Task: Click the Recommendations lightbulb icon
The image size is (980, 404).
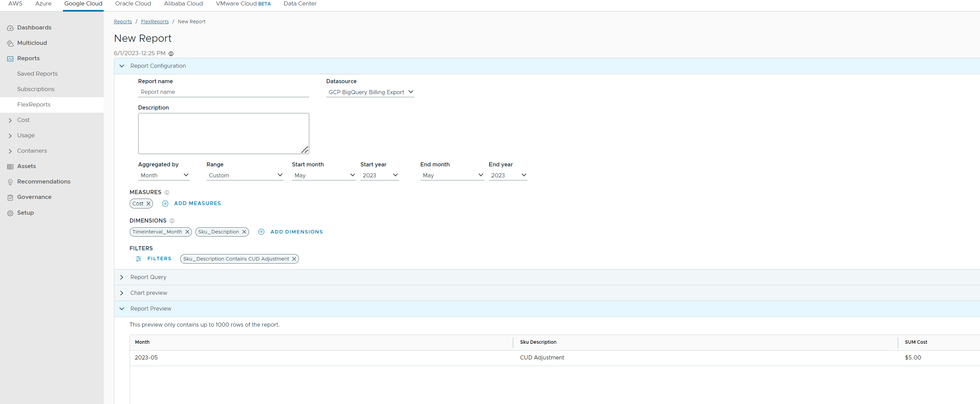Action: [10, 182]
